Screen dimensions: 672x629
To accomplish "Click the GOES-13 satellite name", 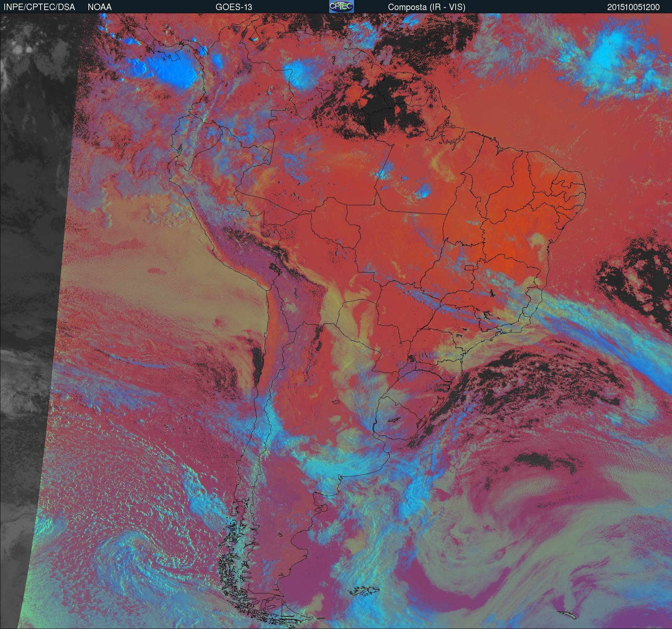I will [234, 7].
